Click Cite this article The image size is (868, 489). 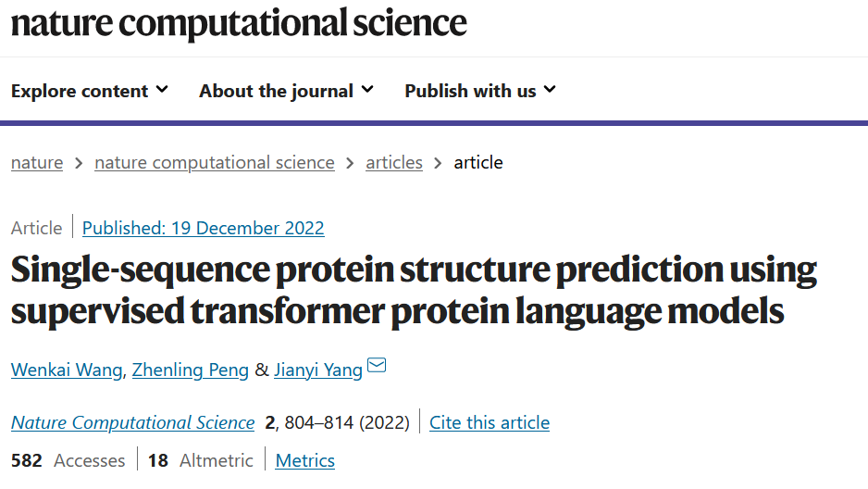point(490,423)
